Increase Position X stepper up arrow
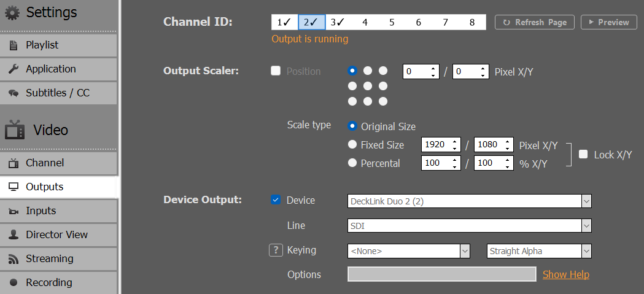 [x=433, y=68]
